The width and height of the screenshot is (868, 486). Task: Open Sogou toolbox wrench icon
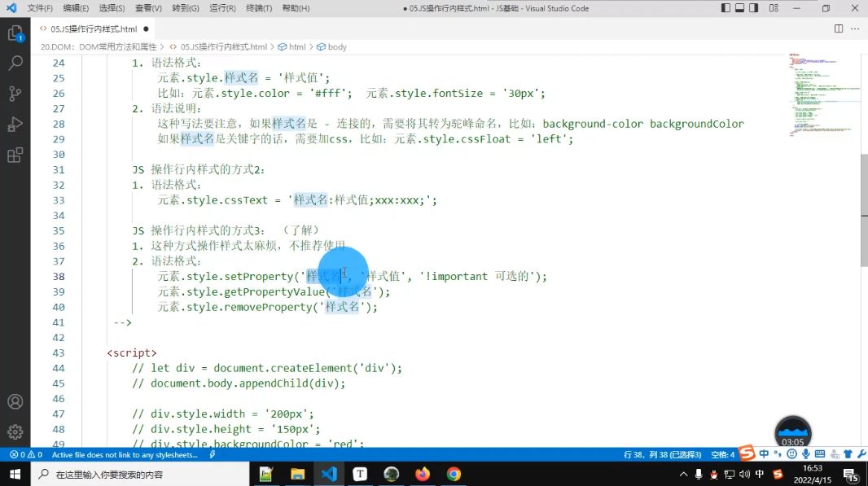point(861,454)
